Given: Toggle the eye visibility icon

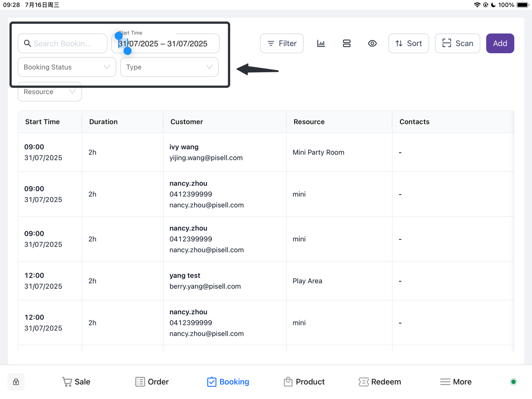Looking at the screenshot, I should click(x=372, y=43).
